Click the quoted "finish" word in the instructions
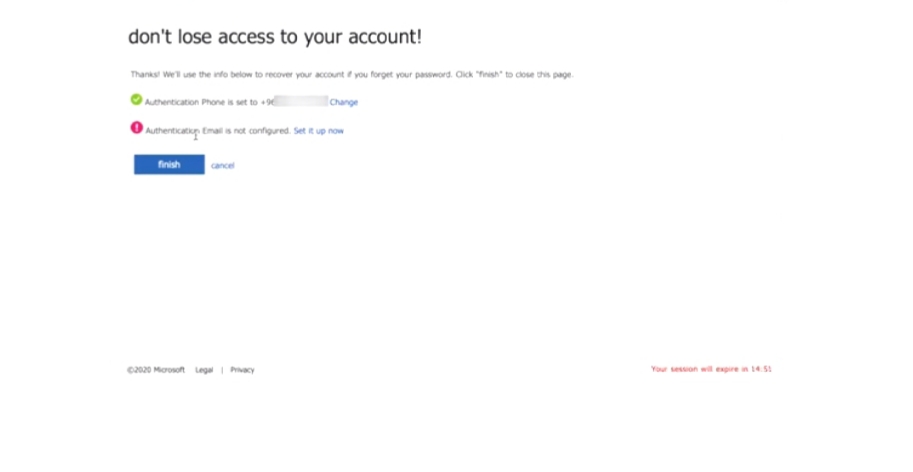The height and width of the screenshot is (472, 913). pos(490,74)
